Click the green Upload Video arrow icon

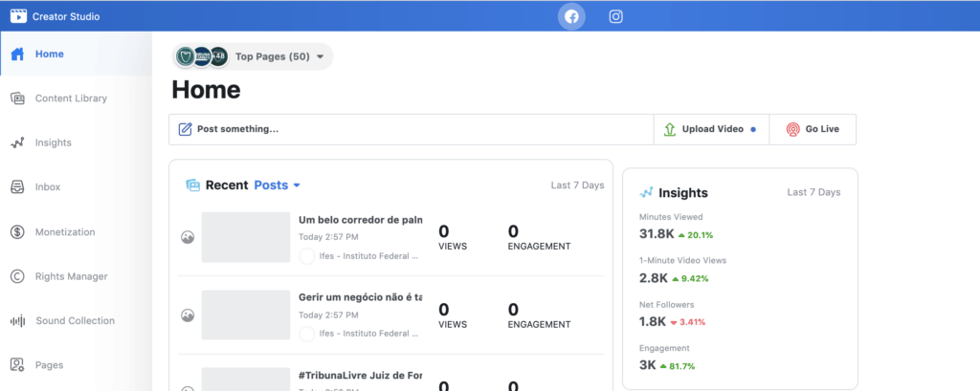669,129
